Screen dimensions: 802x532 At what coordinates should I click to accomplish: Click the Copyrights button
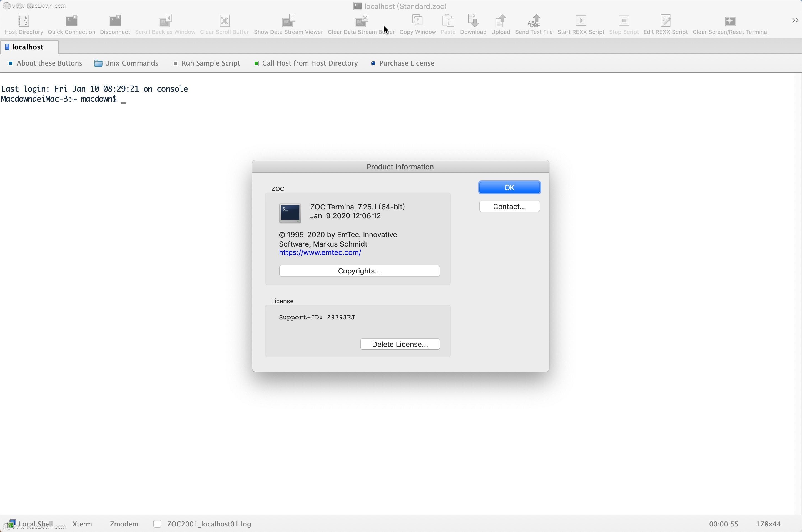point(359,271)
